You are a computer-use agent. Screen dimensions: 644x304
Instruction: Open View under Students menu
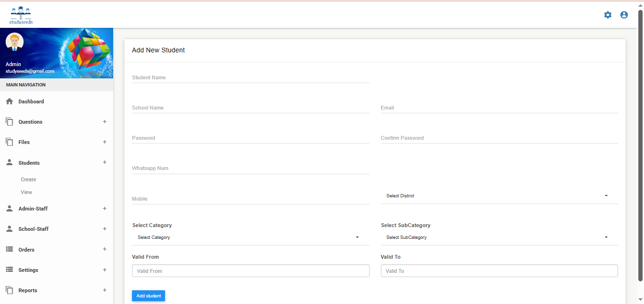[x=26, y=192]
